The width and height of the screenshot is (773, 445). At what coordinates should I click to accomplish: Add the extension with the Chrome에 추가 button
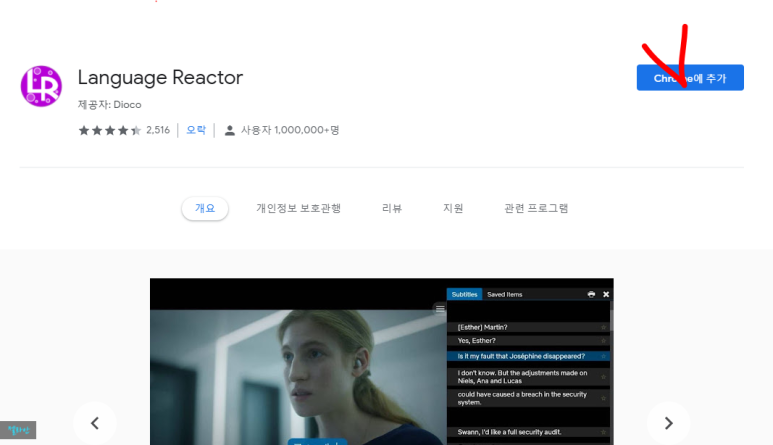(690, 77)
